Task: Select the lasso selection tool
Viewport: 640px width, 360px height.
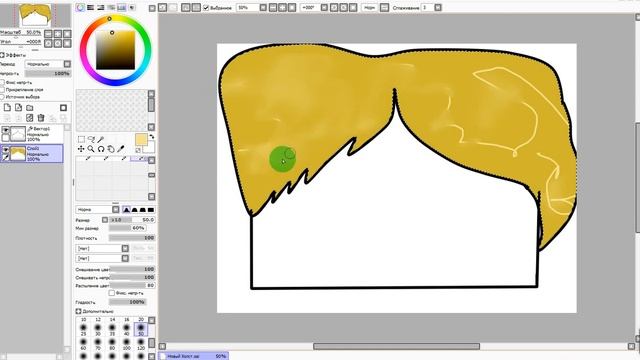Action: [x=91, y=140]
